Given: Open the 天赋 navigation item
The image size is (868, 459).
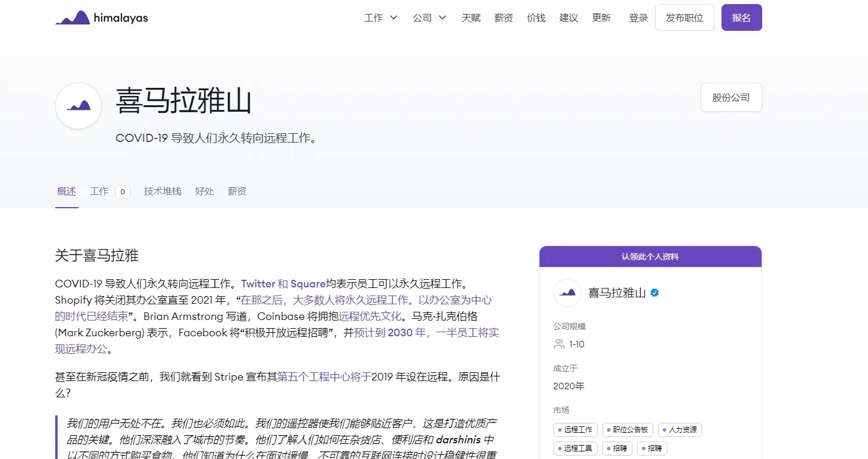Looking at the screenshot, I should coord(471,18).
